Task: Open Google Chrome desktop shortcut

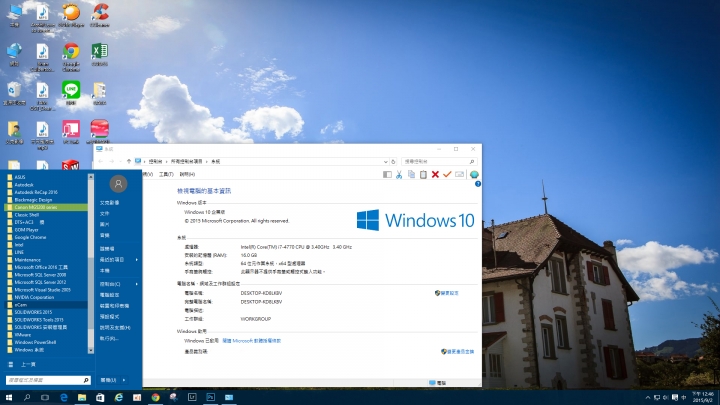Action: click(71, 56)
